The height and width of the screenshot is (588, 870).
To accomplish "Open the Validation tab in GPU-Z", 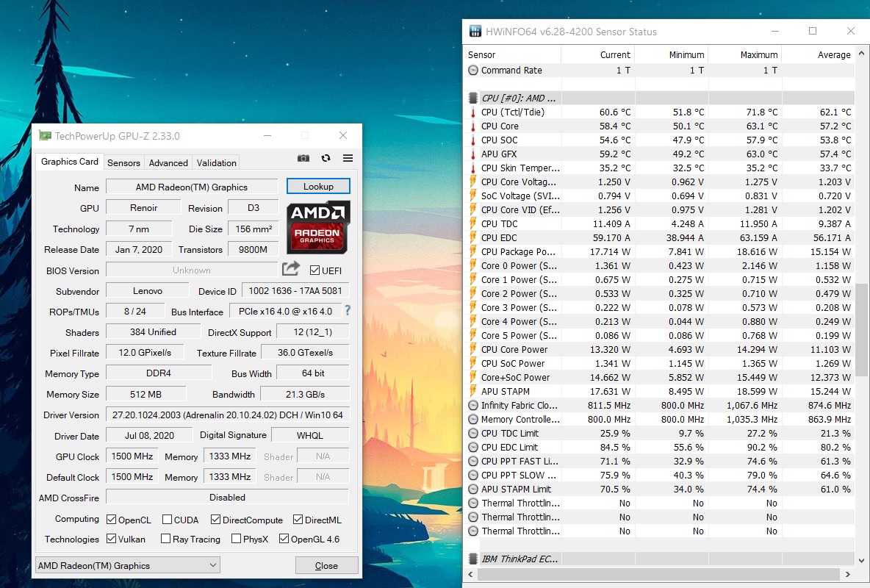I will click(x=216, y=162).
